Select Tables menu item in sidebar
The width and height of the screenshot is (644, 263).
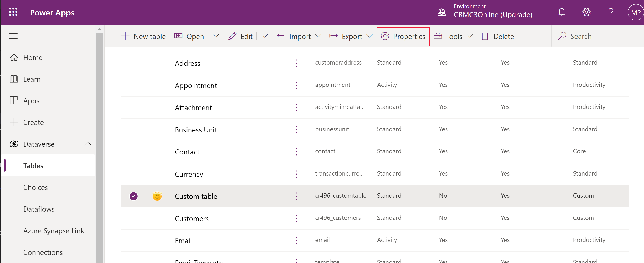coord(33,165)
